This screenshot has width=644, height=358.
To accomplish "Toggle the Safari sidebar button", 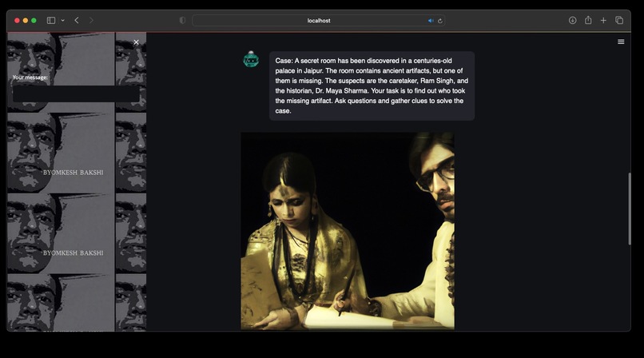I will pos(51,20).
